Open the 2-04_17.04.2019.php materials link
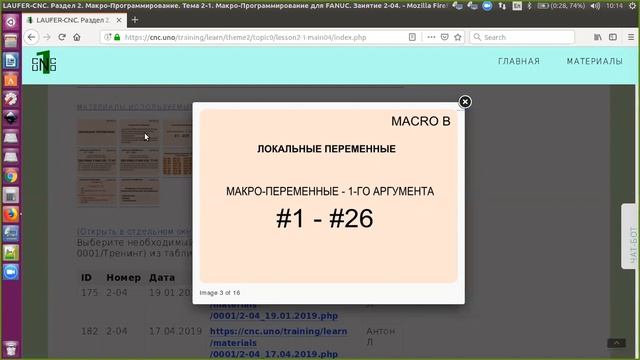 tap(278, 343)
